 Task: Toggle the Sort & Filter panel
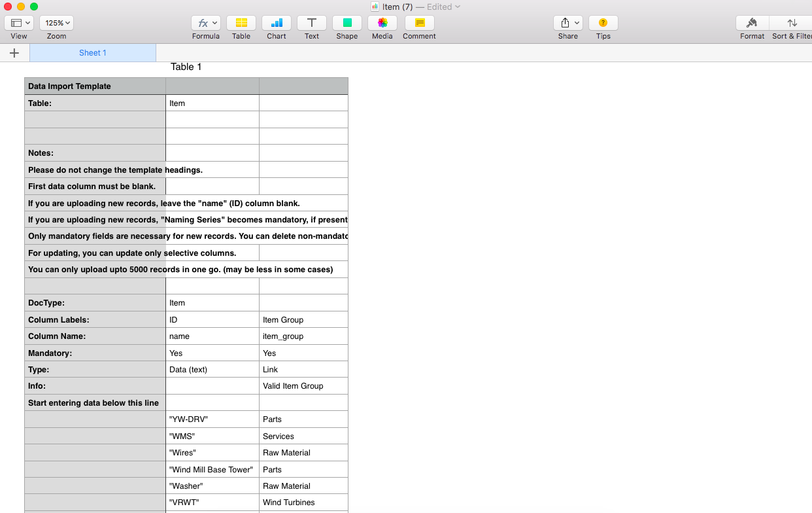[x=792, y=23]
